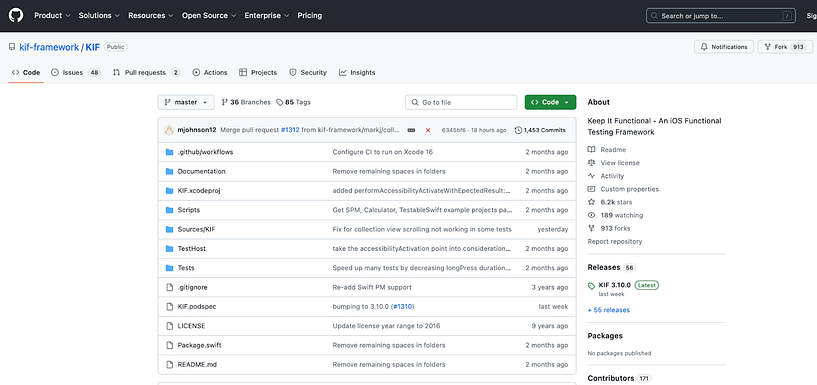Open the KIF repository name link
Screen dimensions: 817x385
(x=93, y=47)
